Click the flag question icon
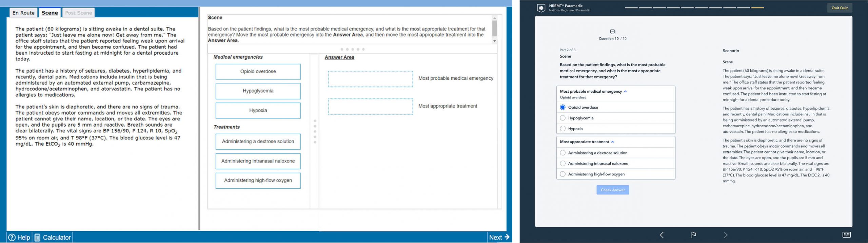The width and height of the screenshot is (868, 243). tap(693, 235)
